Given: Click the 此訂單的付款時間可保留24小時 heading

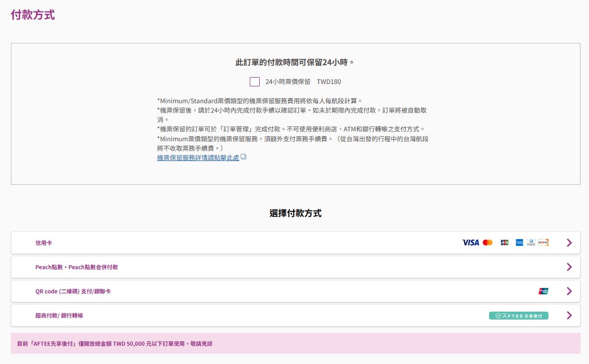Looking at the screenshot, I should [x=295, y=62].
